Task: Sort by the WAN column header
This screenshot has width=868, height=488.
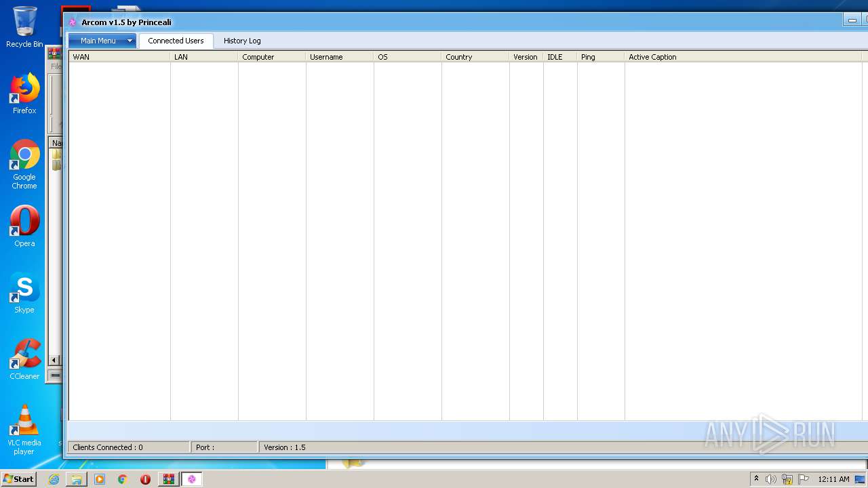Action: pyautogui.click(x=119, y=57)
